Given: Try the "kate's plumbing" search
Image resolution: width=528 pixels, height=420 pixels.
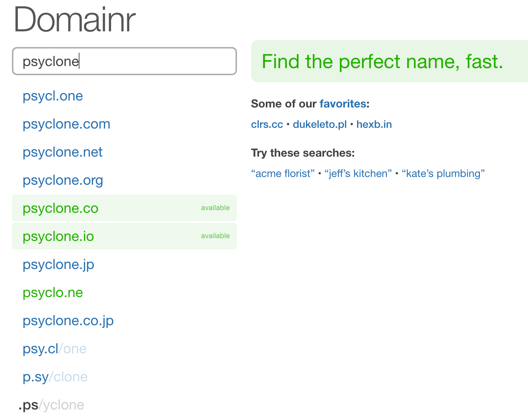Looking at the screenshot, I should [443, 173].
